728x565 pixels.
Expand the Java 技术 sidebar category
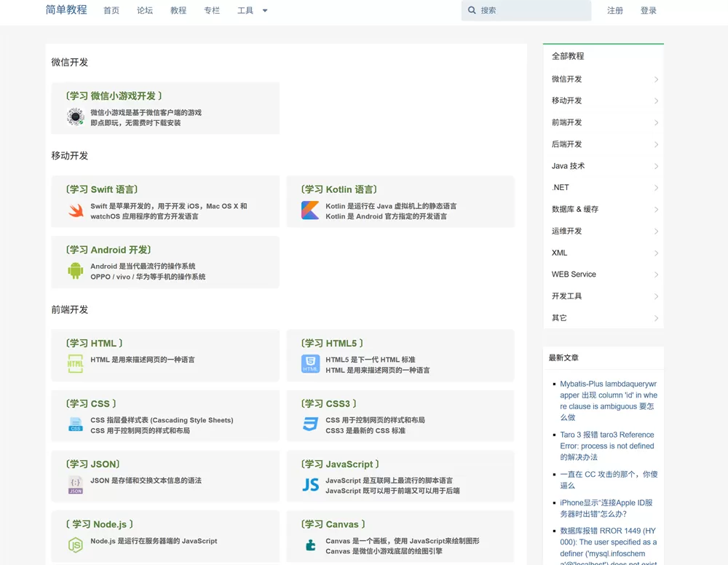pyautogui.click(x=603, y=166)
